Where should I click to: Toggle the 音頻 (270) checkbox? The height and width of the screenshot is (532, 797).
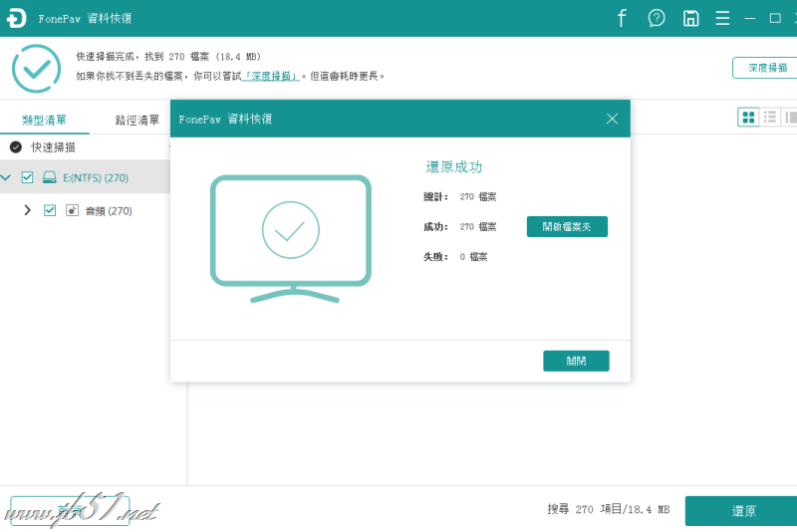click(49, 210)
